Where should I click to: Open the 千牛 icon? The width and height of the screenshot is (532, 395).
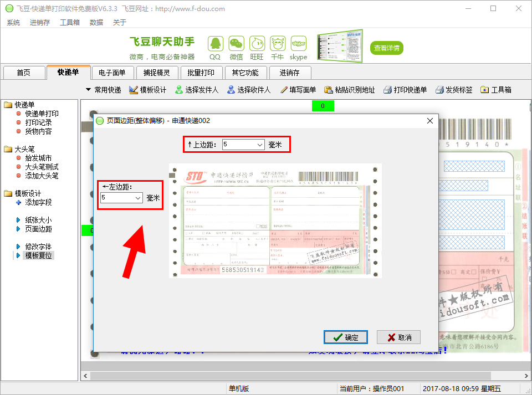[278, 44]
